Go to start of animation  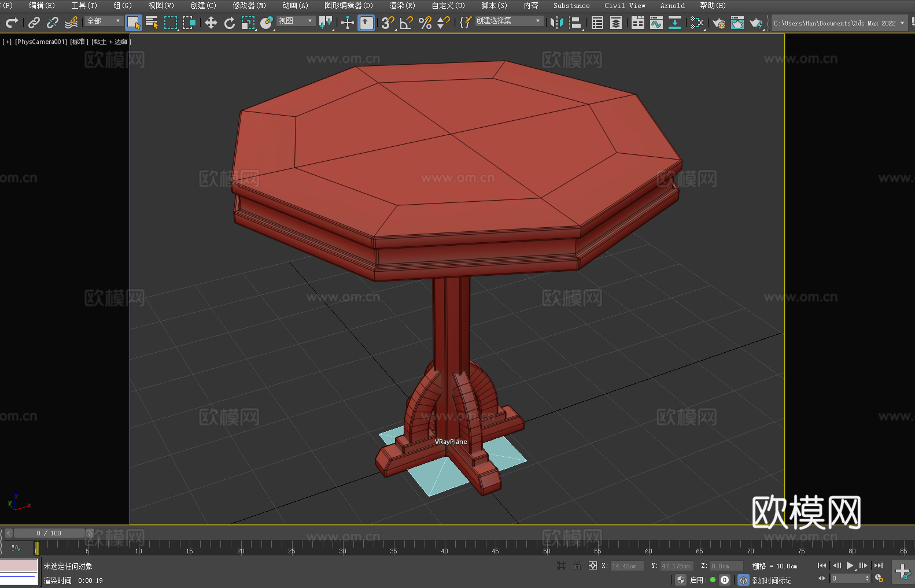click(x=822, y=565)
